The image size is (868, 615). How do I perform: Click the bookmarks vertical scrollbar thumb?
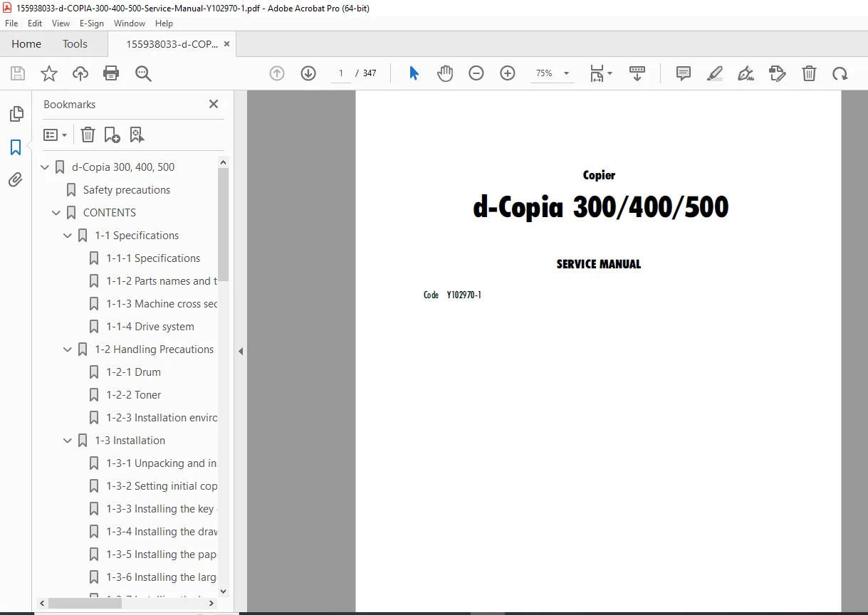pyautogui.click(x=223, y=225)
